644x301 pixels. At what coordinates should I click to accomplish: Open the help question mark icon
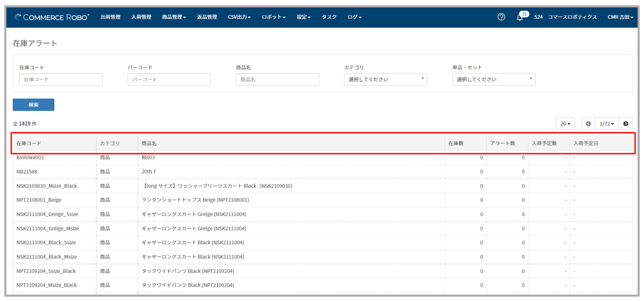pyautogui.click(x=501, y=17)
